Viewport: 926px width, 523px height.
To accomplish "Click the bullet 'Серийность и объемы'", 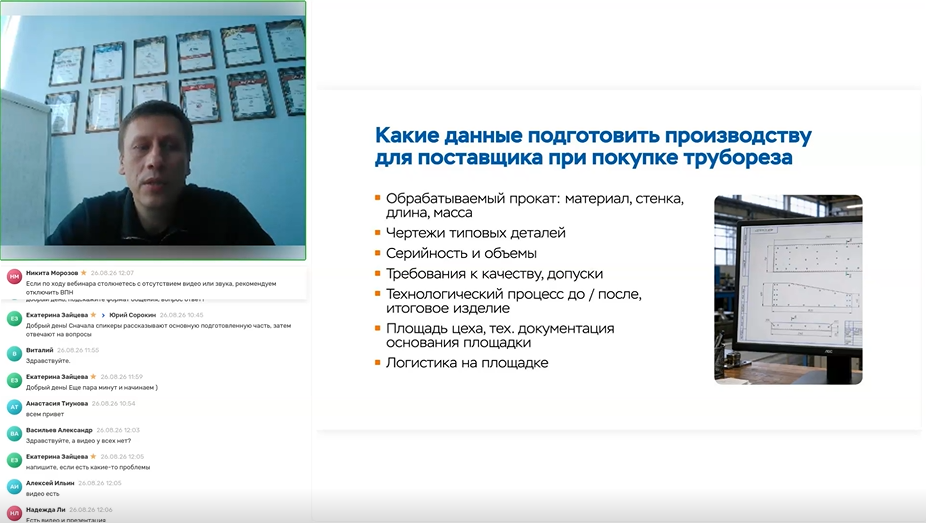I will tap(461, 253).
